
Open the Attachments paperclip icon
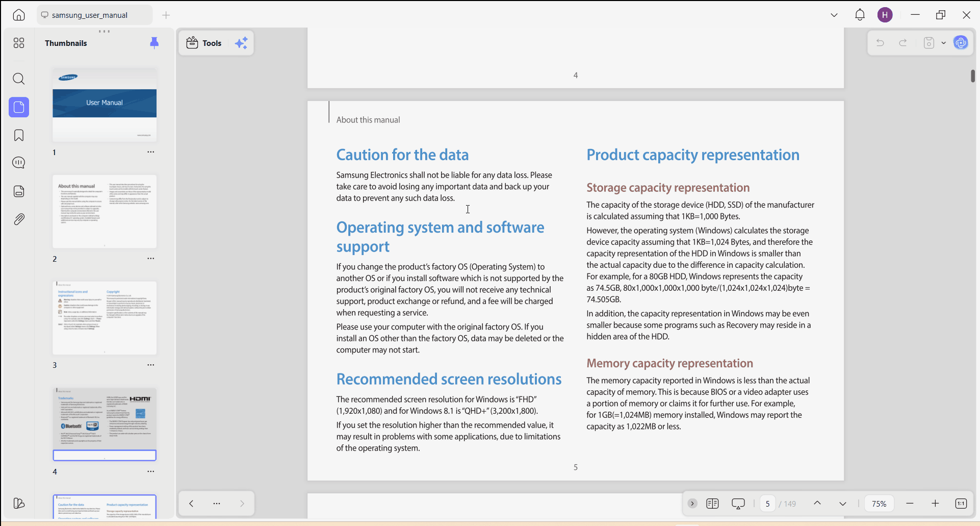[x=19, y=219]
